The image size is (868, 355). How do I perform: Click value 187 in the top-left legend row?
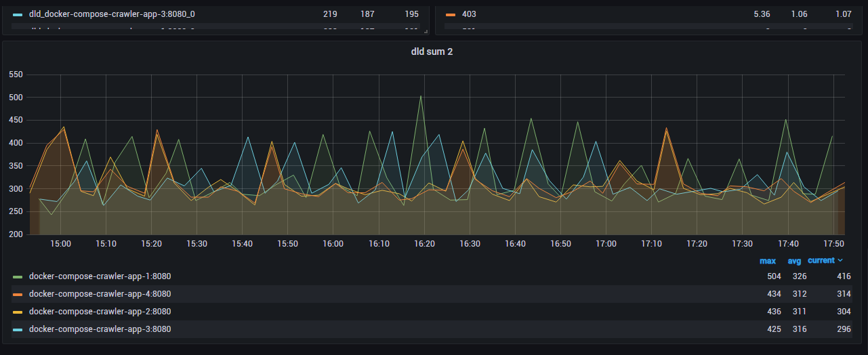[x=367, y=14]
